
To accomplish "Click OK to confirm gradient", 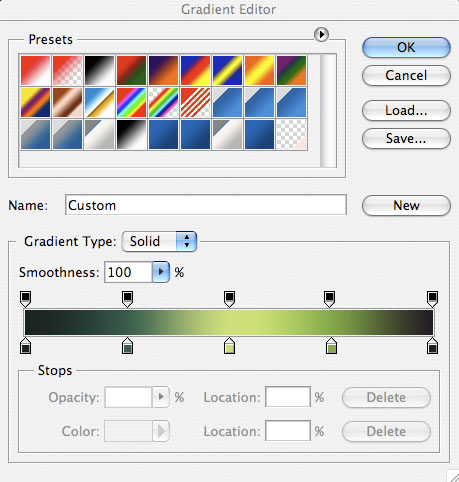I will point(406,47).
